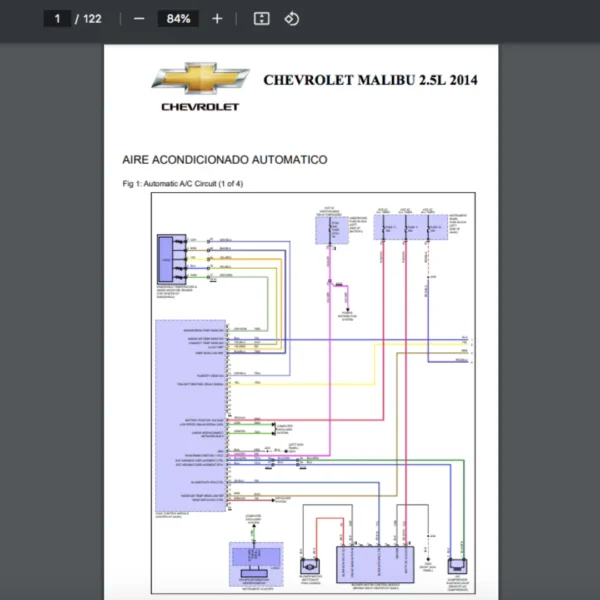Click the 84% zoom level box
The height and width of the screenshot is (600, 600).
click(179, 19)
